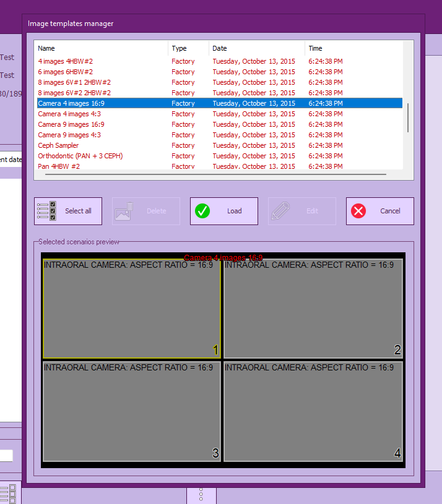Click the green checkmark Load icon
This screenshot has height=504, width=442.
[x=202, y=211]
